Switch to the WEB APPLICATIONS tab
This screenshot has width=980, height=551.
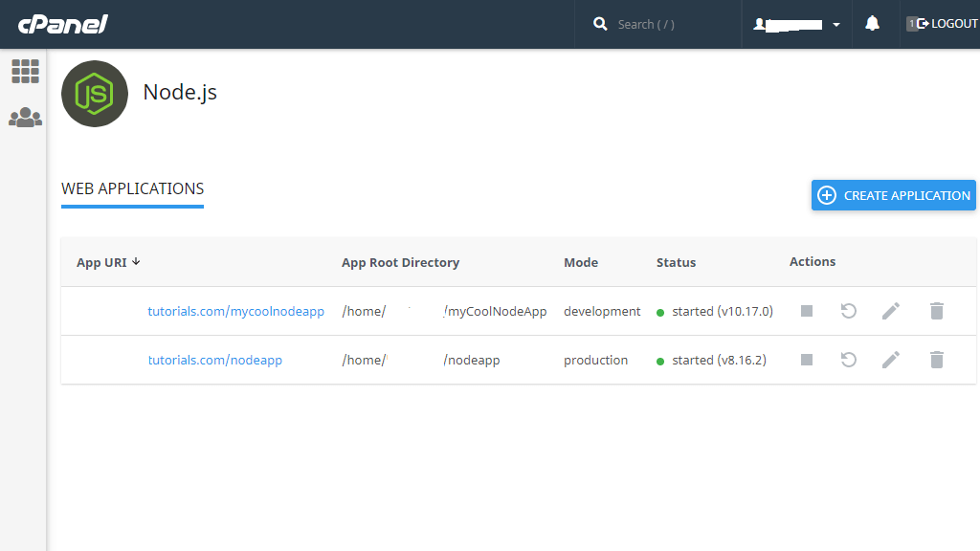tap(132, 188)
